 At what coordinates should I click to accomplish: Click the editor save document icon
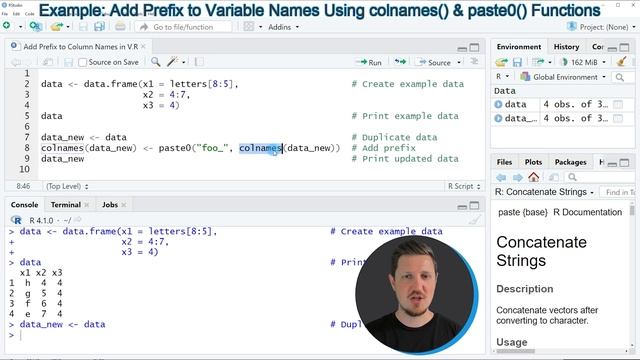[x=68, y=62]
